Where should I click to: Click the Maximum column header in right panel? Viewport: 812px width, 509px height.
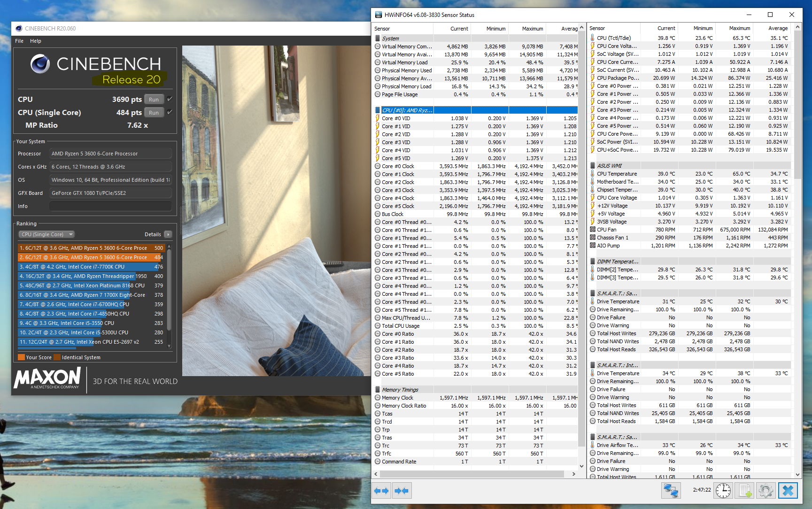click(734, 28)
